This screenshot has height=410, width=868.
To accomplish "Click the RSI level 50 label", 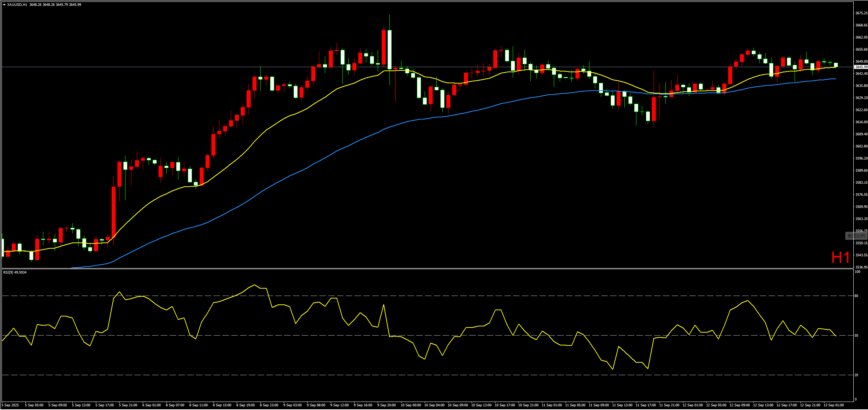I will (x=856, y=335).
